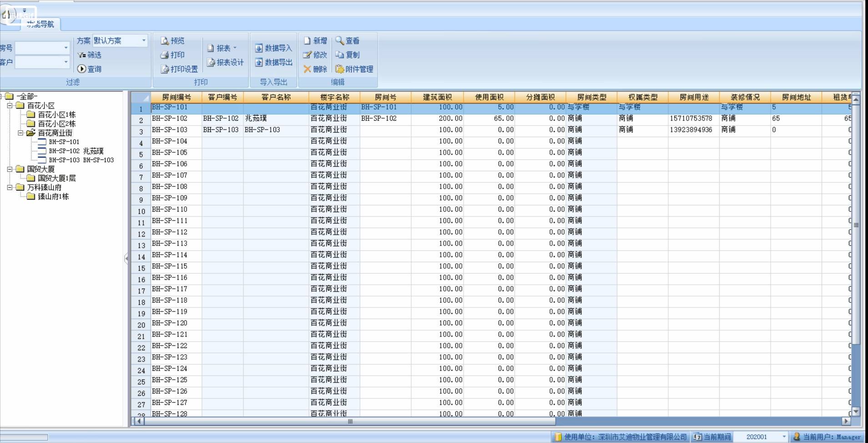Viewport: 868px width, 443px height.
Task: Open the 预览 (Preview) tool
Action: [173, 41]
